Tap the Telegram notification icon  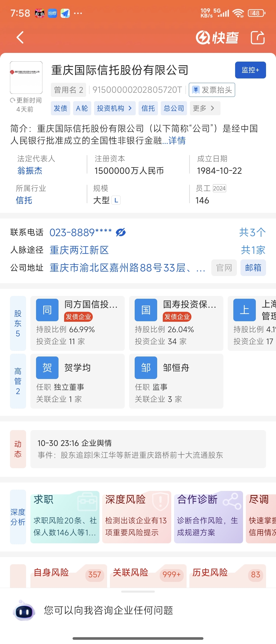65,13
